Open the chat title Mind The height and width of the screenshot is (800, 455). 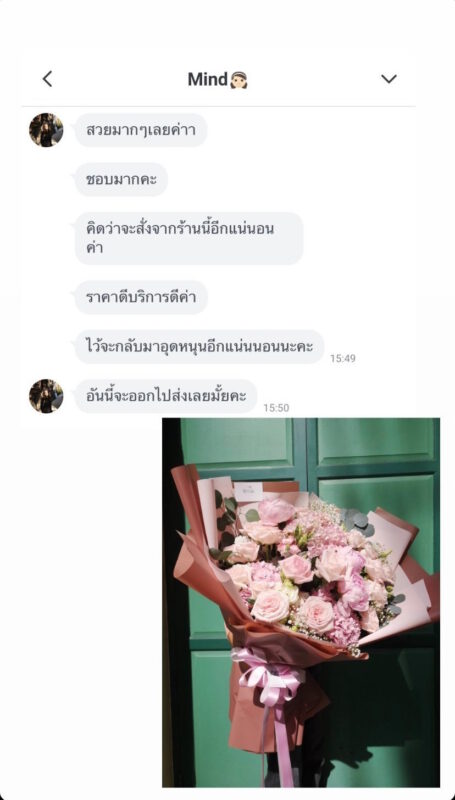pyautogui.click(x=208, y=79)
